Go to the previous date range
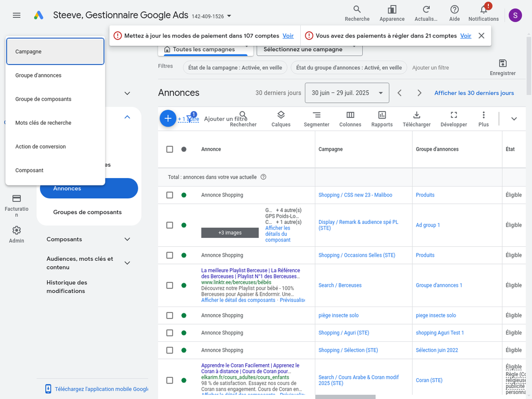 [x=400, y=93]
